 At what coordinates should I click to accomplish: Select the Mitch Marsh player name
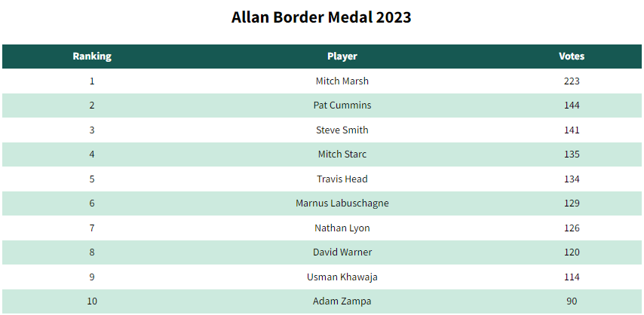[342, 81]
